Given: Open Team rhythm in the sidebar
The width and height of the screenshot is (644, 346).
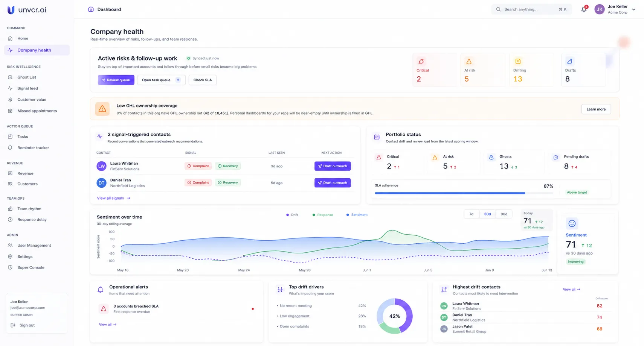Looking at the screenshot, I should (x=37, y=209).
